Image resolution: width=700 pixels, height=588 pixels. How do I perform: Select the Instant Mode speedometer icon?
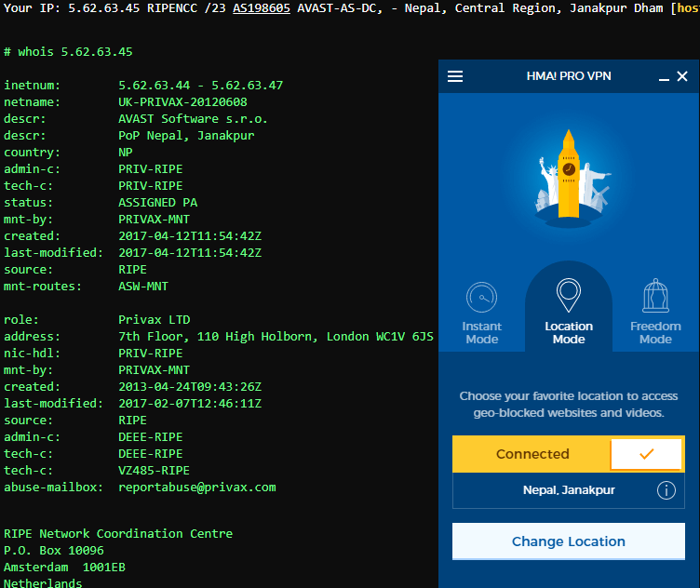tap(481, 297)
